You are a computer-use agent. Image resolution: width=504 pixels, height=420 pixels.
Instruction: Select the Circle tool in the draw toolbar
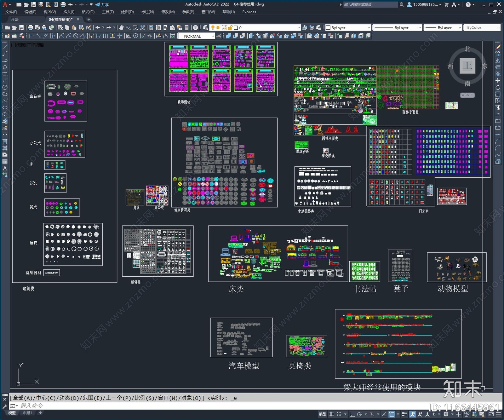pyautogui.click(x=5, y=87)
